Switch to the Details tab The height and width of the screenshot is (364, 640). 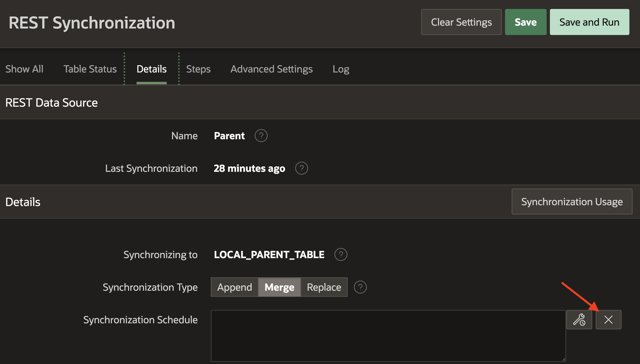(x=151, y=69)
